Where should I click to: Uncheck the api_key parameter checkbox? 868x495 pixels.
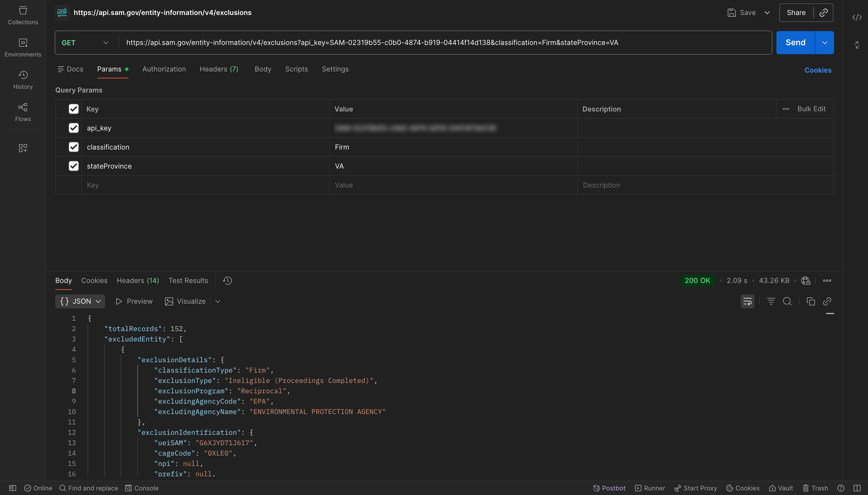click(73, 128)
